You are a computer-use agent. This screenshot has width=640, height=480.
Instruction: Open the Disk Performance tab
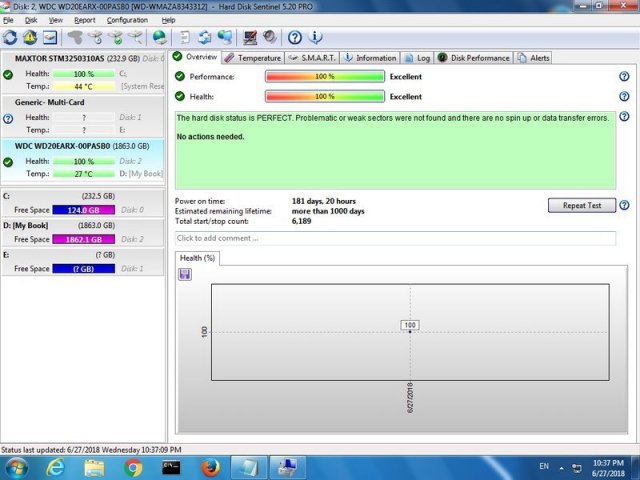(474, 58)
